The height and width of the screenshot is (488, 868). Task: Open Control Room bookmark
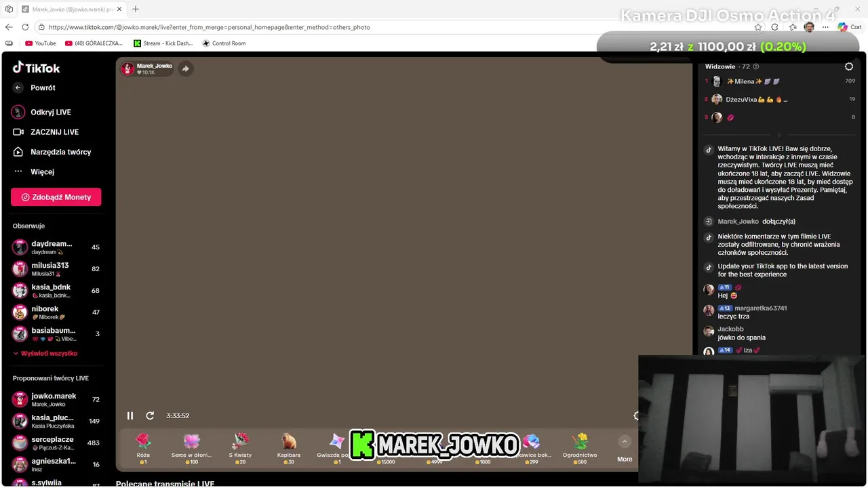pos(224,43)
